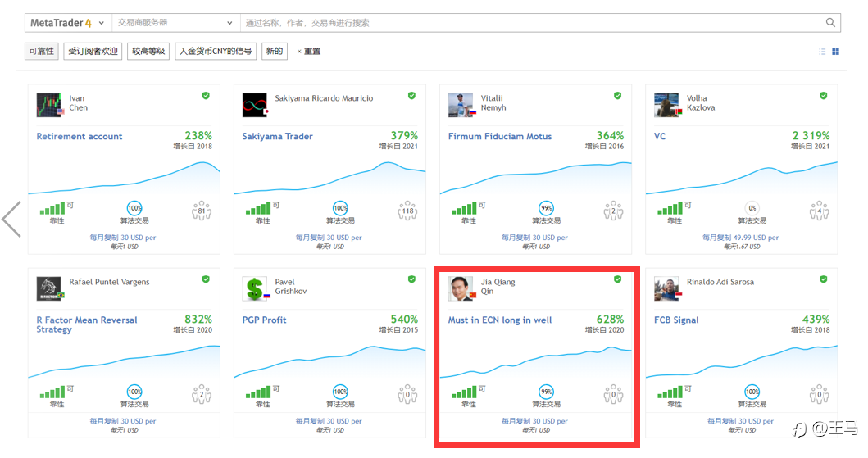868x458 pixels.
Task: Click Volha Kazlova's avatar thumbnail
Action: tap(667, 105)
